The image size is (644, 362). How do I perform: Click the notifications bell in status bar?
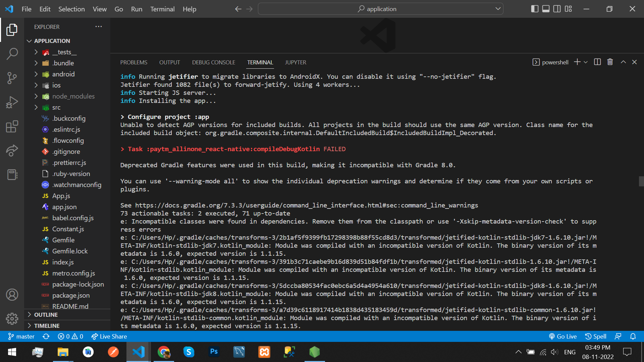tap(633, 336)
